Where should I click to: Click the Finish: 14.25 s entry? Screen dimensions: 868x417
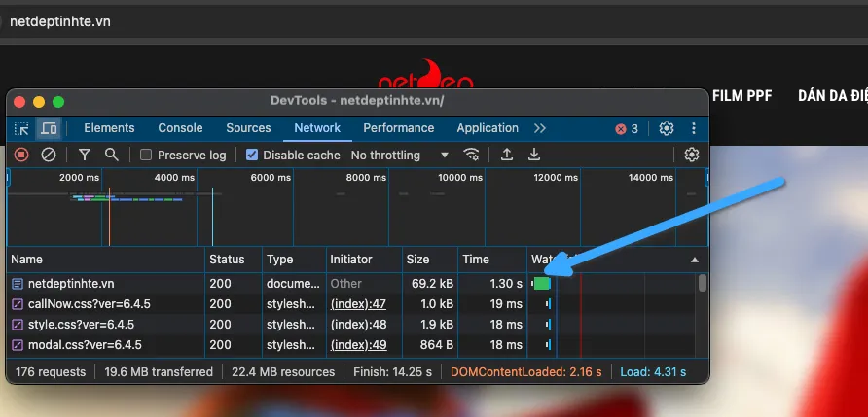(x=392, y=372)
